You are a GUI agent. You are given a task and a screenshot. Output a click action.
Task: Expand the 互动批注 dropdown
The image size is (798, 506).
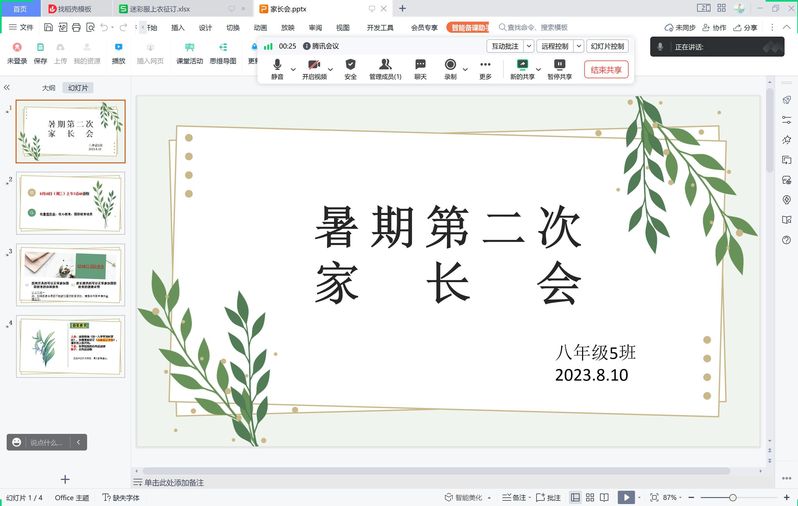tap(509, 46)
